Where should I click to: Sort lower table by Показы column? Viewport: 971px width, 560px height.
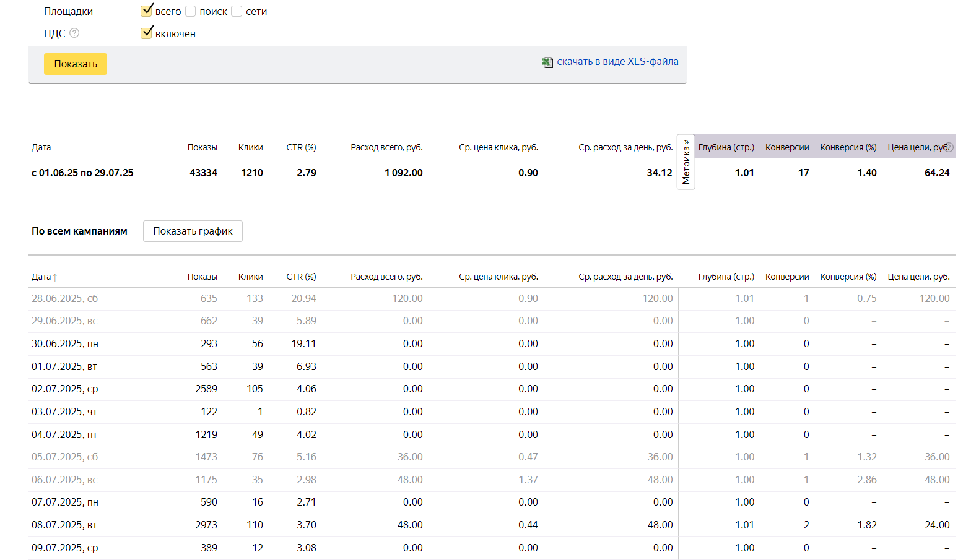[x=202, y=277]
